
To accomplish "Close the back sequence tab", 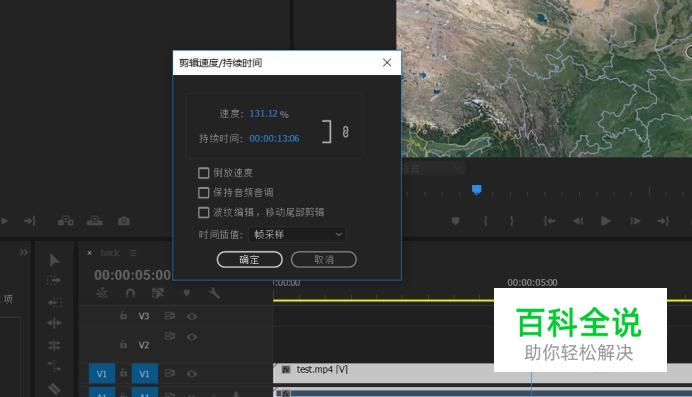I will pos(90,253).
